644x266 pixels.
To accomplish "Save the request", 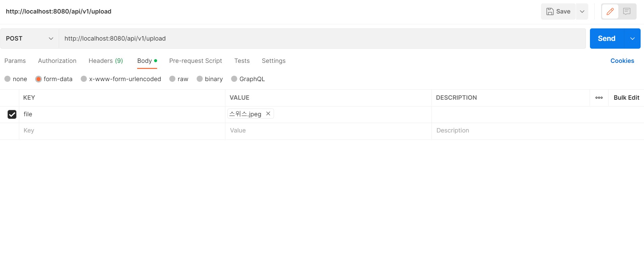I will pyautogui.click(x=558, y=11).
